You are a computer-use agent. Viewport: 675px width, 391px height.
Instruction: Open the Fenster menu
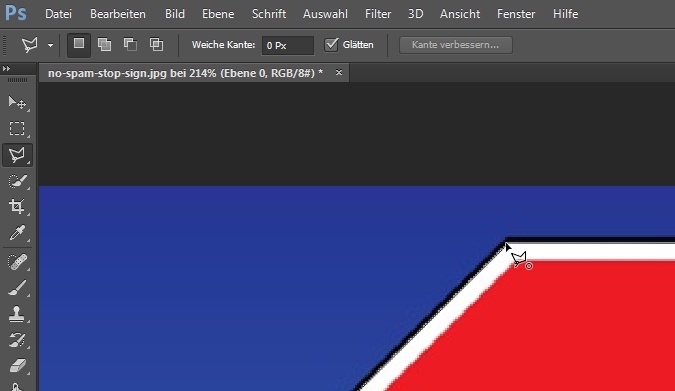(516, 14)
